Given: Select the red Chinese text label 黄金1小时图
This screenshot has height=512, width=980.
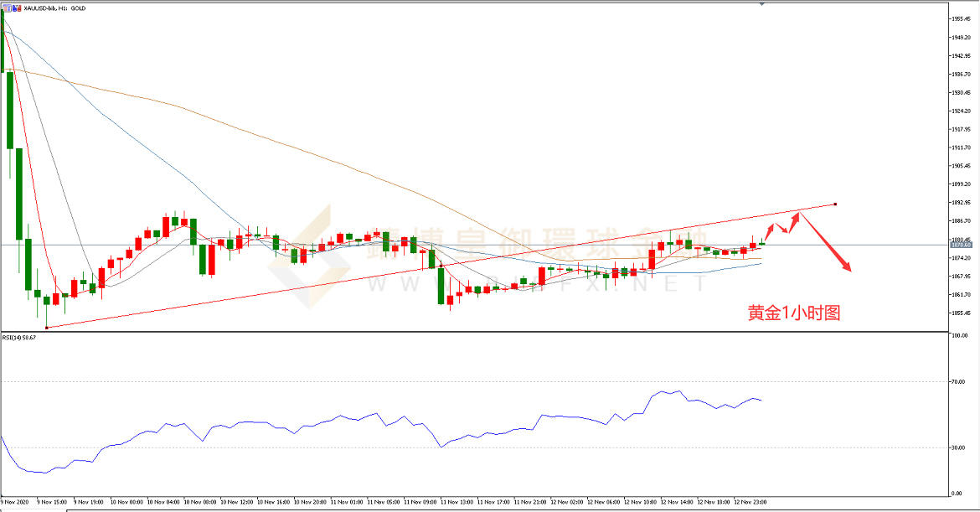Looking at the screenshot, I should point(793,313).
